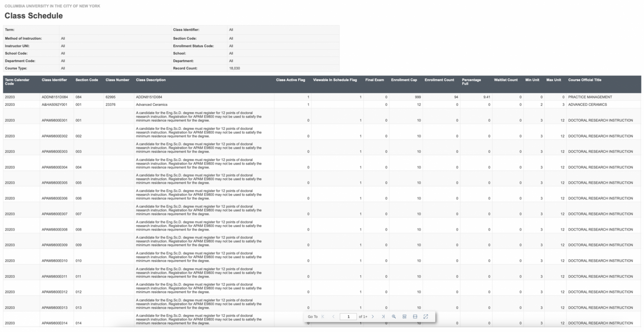Advance to the next report page
Viewport: 644px width, 332px height.
click(x=373, y=317)
